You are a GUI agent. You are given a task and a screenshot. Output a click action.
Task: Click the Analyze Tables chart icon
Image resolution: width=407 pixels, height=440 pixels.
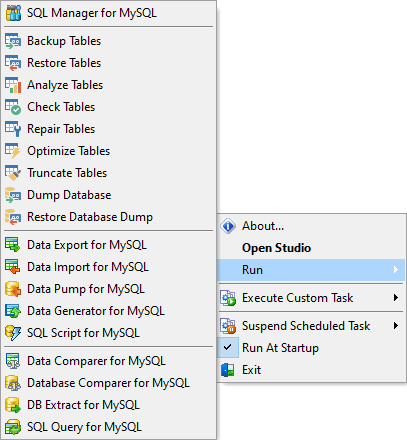(13, 85)
